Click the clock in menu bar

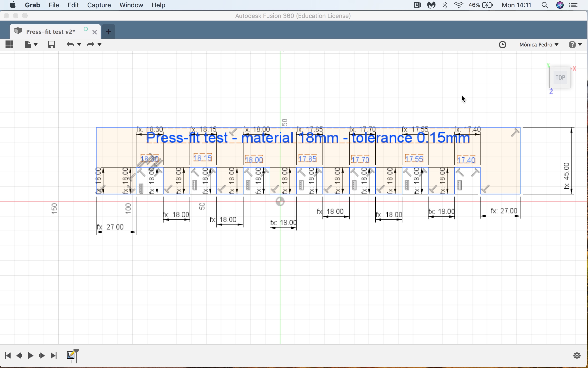(516, 5)
